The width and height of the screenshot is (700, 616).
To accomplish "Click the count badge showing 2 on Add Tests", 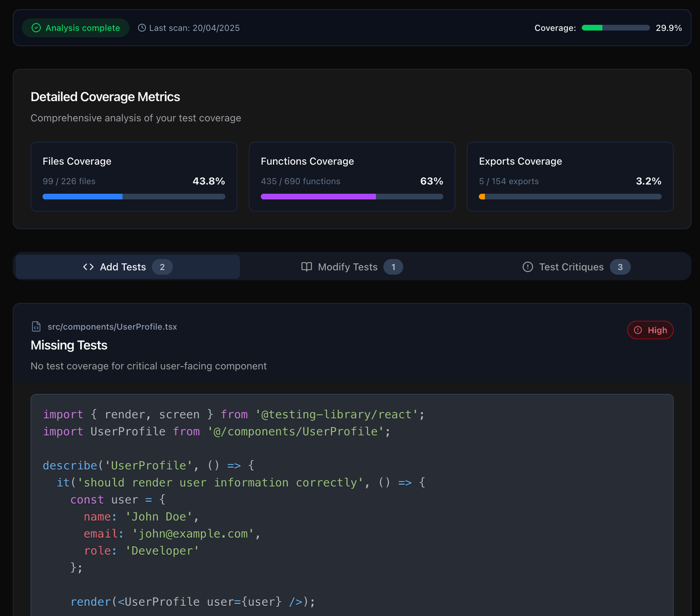I will point(163,267).
